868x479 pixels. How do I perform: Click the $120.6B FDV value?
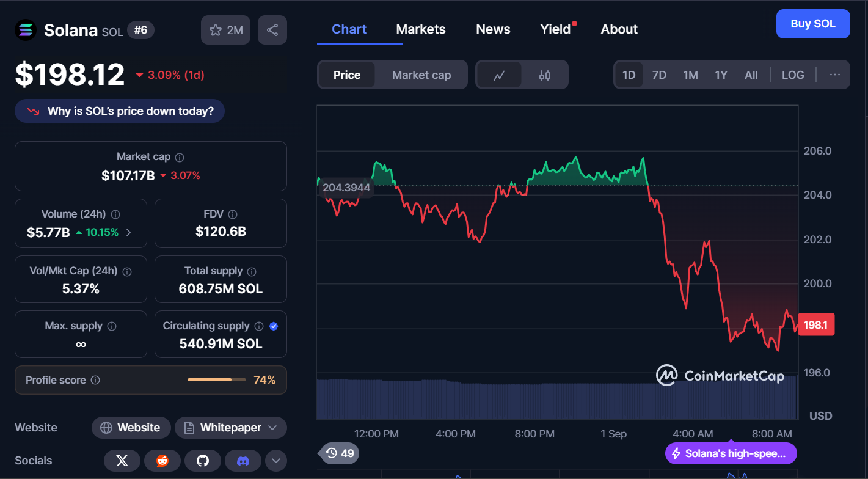point(221,232)
